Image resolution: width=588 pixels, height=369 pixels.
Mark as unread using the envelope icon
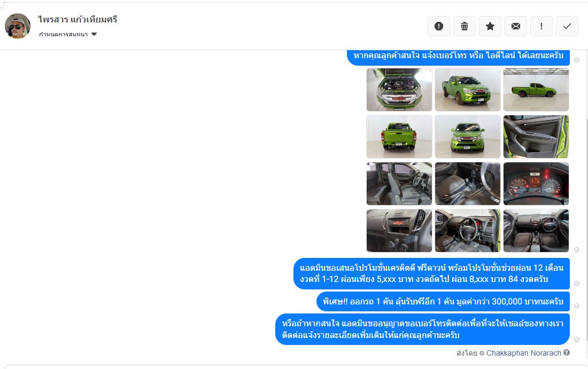coord(516,26)
